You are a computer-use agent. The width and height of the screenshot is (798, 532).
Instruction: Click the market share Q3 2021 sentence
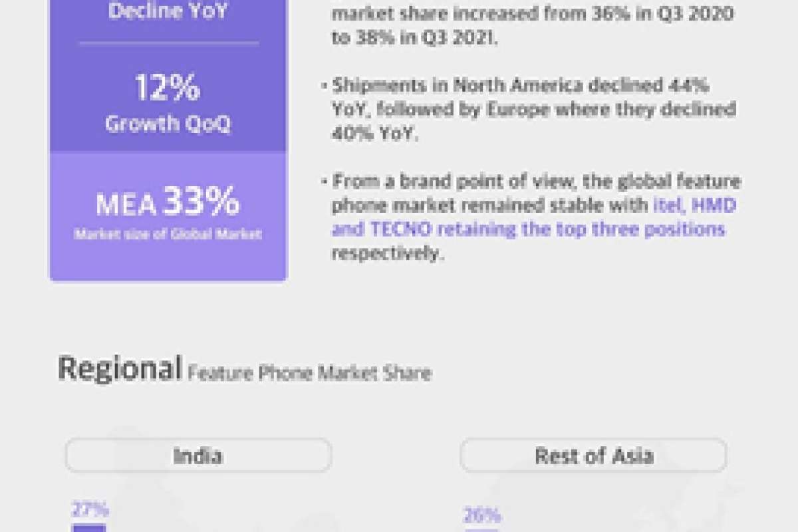point(532,25)
